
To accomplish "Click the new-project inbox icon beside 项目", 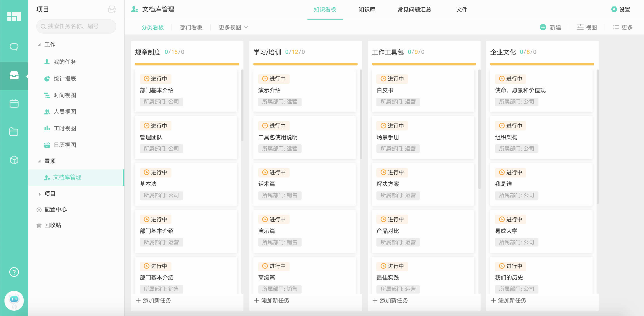I will (112, 9).
